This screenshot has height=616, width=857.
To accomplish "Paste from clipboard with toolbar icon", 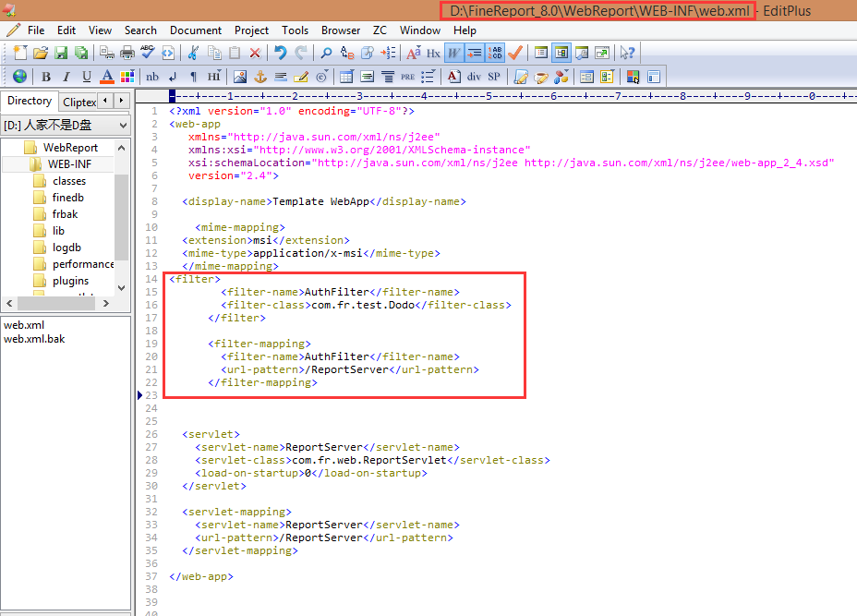I will (235, 53).
